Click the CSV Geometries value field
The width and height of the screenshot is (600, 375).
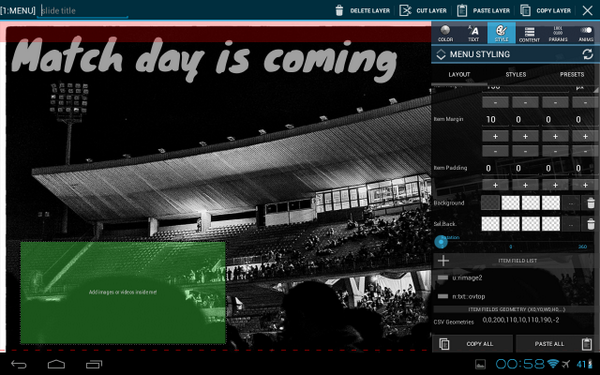point(520,320)
